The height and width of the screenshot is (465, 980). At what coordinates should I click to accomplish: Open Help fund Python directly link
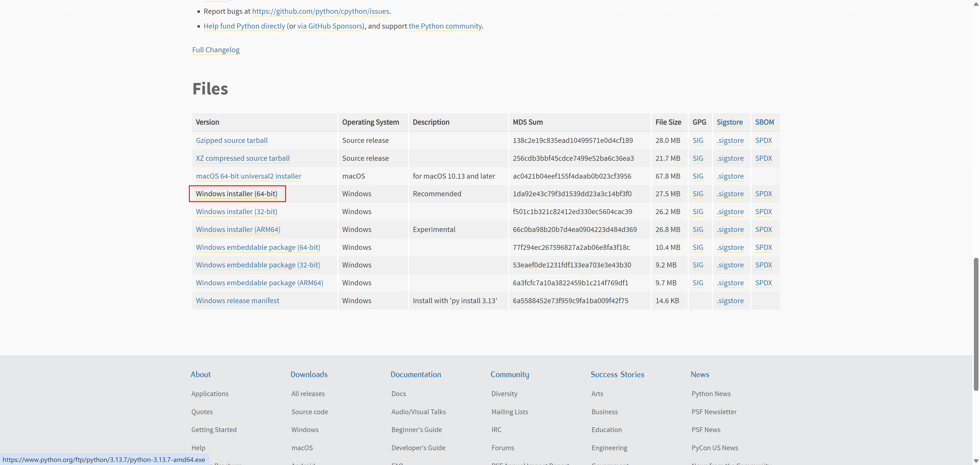click(244, 26)
